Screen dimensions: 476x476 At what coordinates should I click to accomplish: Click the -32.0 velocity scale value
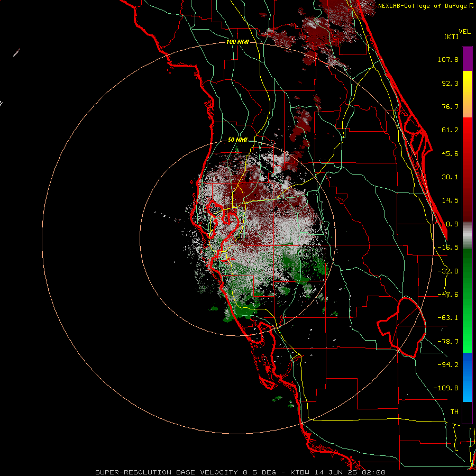pos(448,271)
